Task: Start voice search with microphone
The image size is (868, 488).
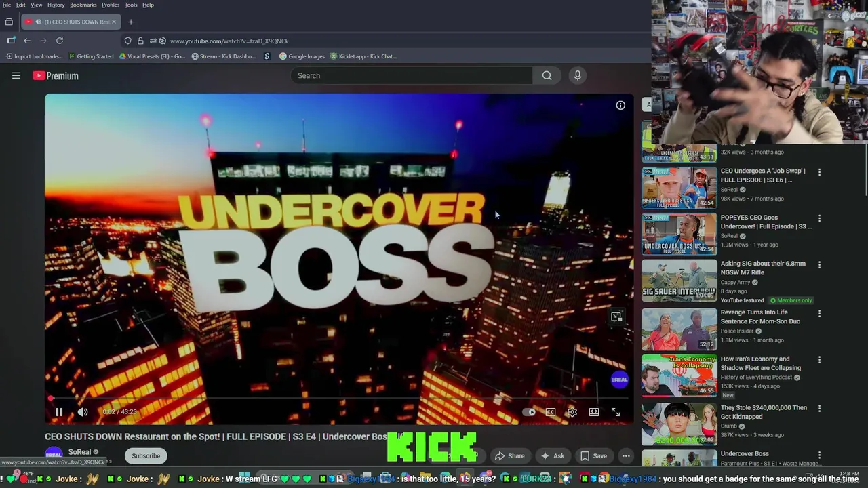Action: [578, 75]
